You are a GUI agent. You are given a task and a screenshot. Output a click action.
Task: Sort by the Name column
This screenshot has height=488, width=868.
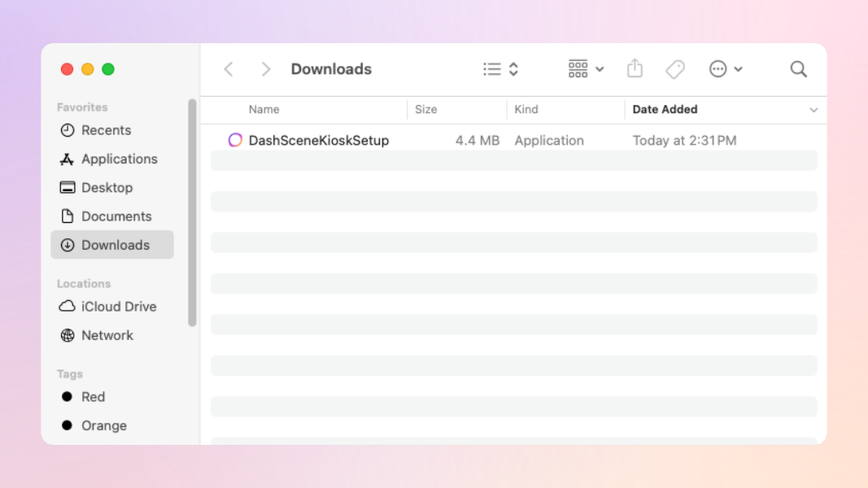click(264, 110)
